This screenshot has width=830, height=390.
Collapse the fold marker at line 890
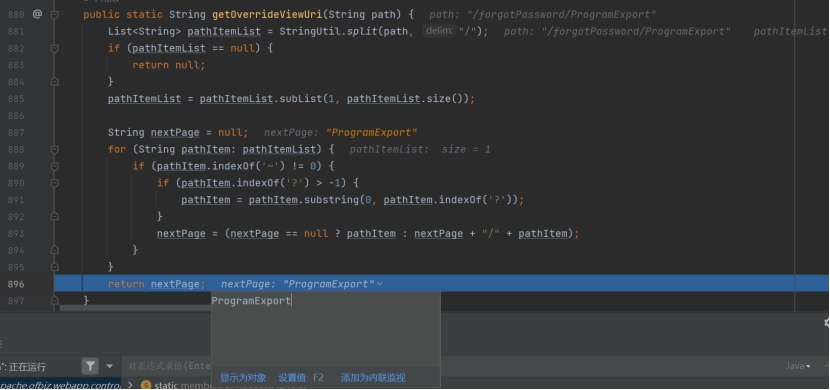[x=55, y=183]
